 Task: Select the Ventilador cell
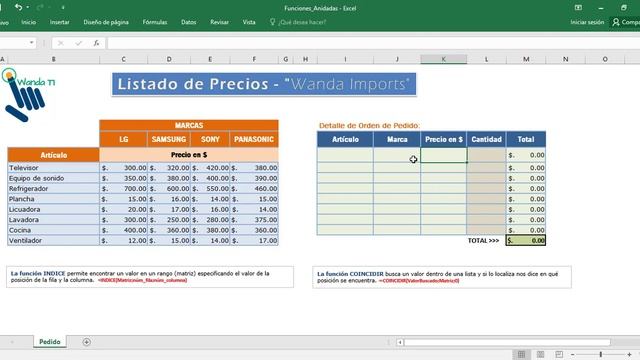[53, 240]
